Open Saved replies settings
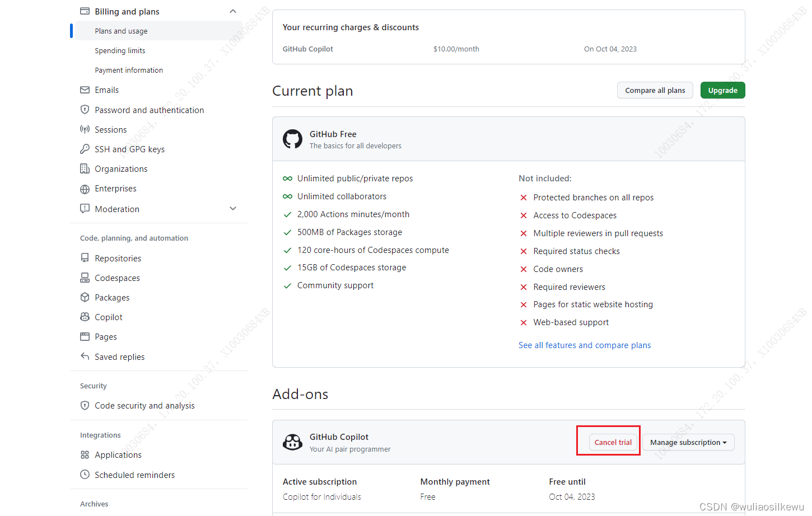This screenshot has width=812, height=516. tap(119, 356)
